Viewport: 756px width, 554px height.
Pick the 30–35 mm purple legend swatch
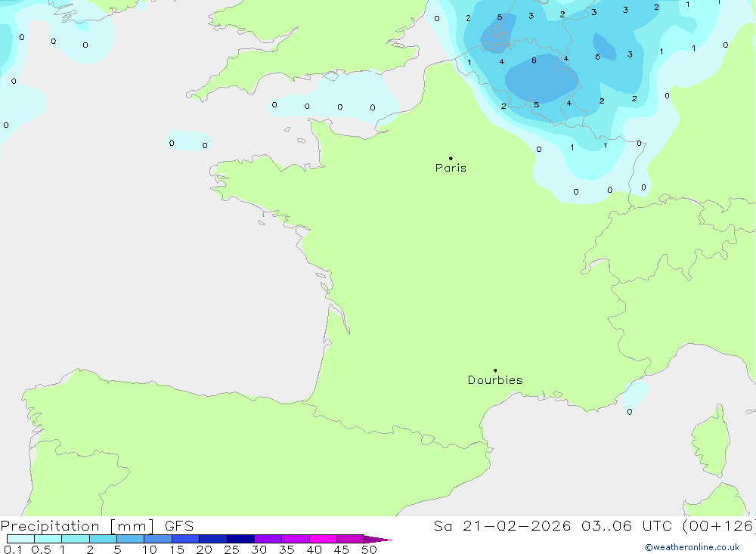[268, 539]
